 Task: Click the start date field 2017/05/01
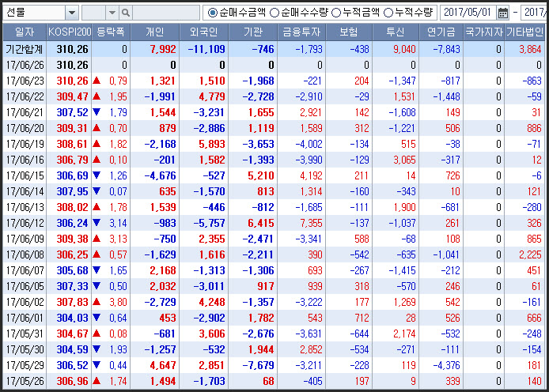point(468,13)
